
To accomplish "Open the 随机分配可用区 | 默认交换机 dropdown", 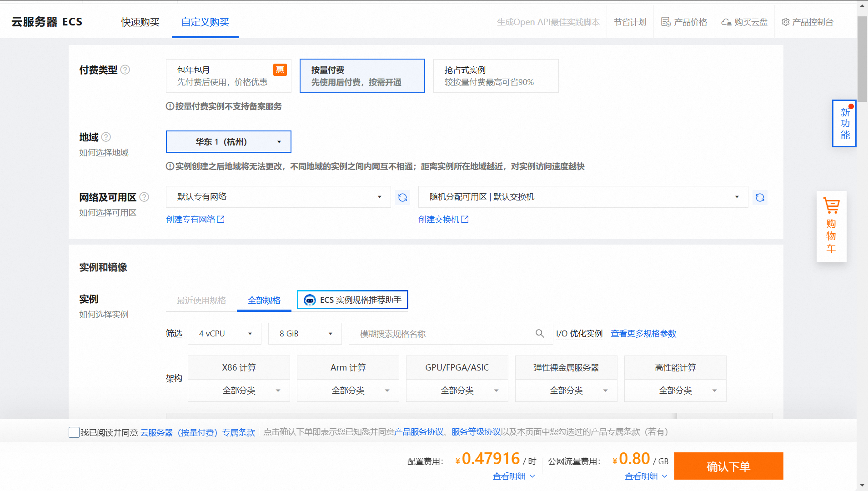I will (583, 197).
